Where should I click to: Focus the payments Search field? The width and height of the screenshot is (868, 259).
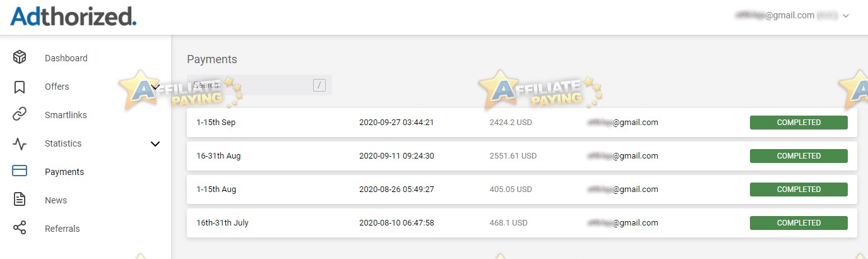point(259,85)
